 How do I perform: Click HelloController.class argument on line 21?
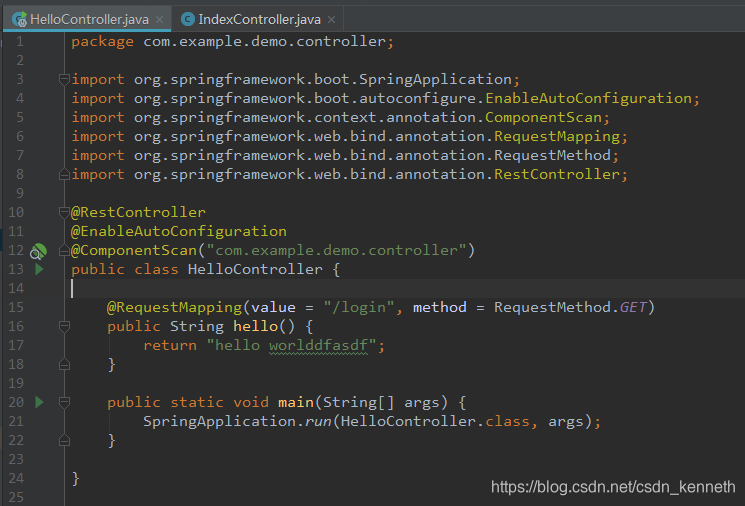point(435,421)
